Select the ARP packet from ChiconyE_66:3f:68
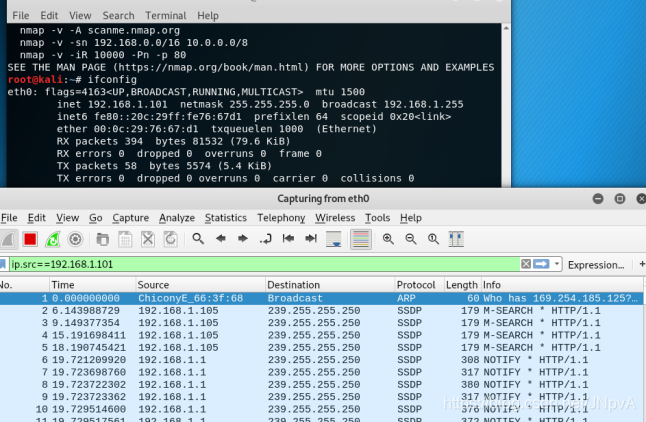Screen dimensions: 646x422 click(321, 298)
